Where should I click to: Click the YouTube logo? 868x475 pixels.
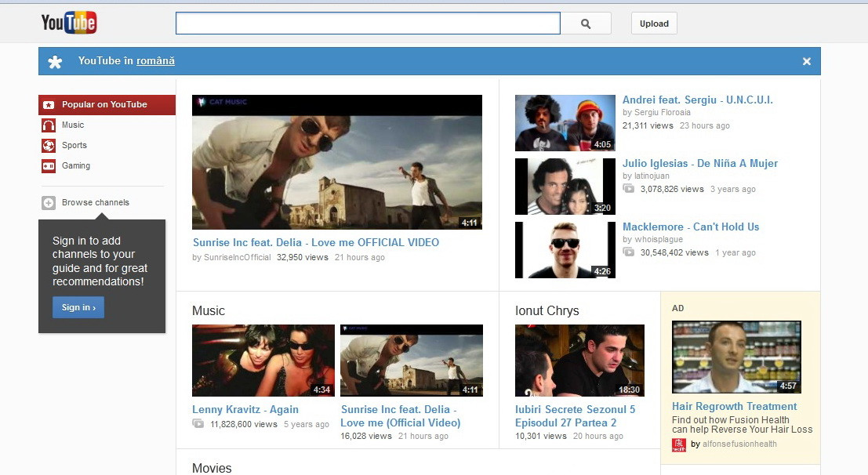pyautogui.click(x=69, y=23)
